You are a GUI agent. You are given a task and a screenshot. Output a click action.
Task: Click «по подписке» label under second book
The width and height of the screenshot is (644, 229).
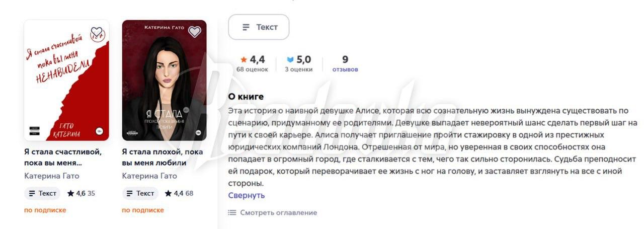pyautogui.click(x=143, y=210)
